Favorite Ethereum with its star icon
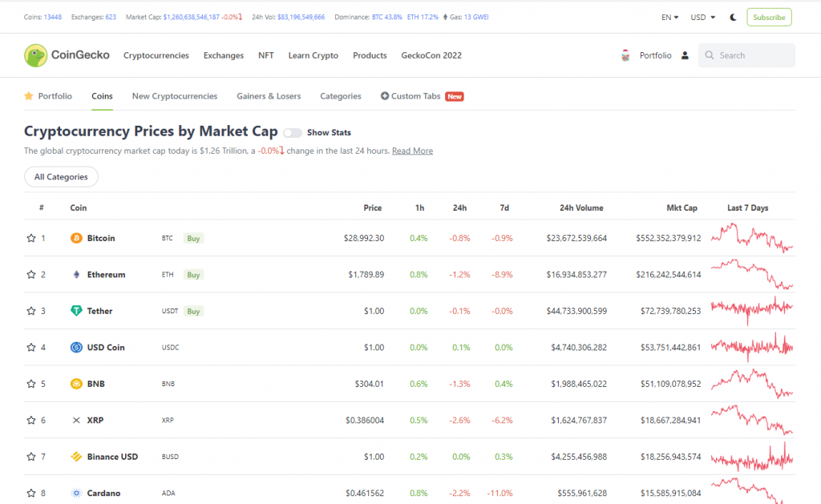 (31, 275)
